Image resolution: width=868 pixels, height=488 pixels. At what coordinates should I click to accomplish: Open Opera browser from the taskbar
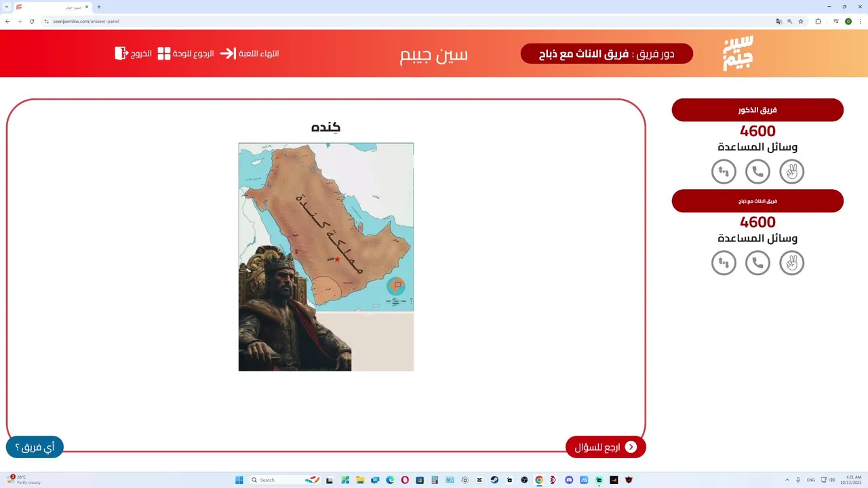click(405, 480)
